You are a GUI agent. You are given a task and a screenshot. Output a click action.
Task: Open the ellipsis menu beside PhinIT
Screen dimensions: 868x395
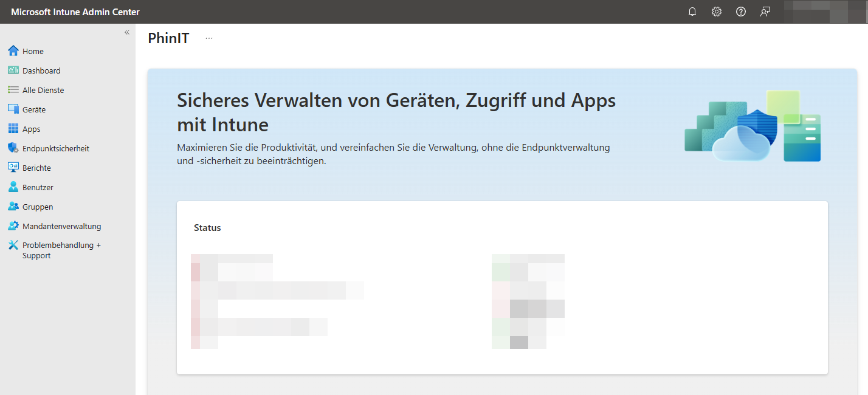(x=209, y=38)
